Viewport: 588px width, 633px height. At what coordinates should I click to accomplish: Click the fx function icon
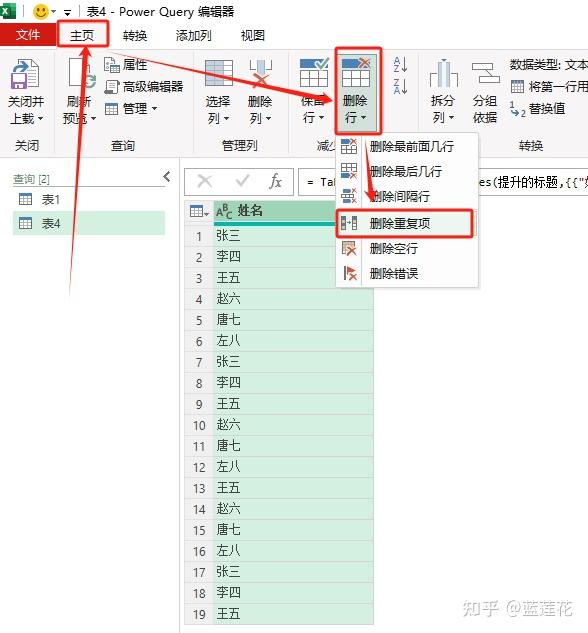click(275, 181)
